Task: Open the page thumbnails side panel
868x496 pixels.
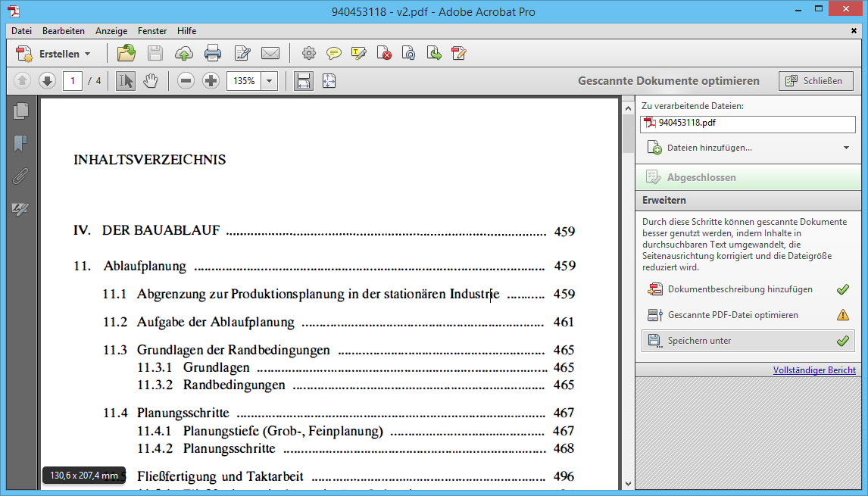Action: tap(21, 111)
